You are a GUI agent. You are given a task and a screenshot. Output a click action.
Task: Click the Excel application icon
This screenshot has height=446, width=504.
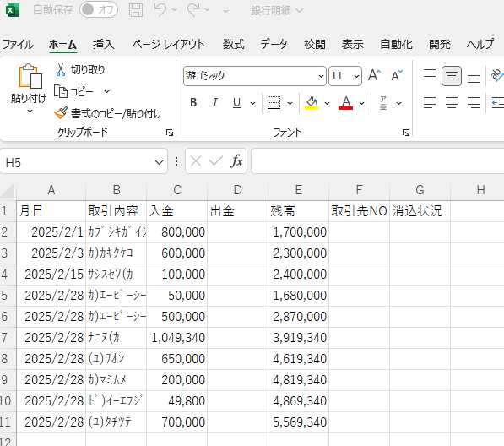(x=13, y=10)
